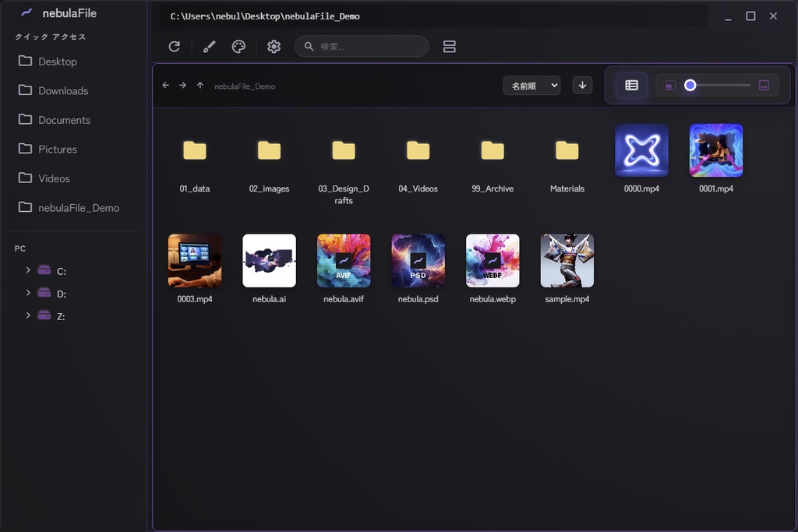Image resolution: width=798 pixels, height=532 pixels.
Task: Click large thumbnail size icon
Action: [x=764, y=86]
